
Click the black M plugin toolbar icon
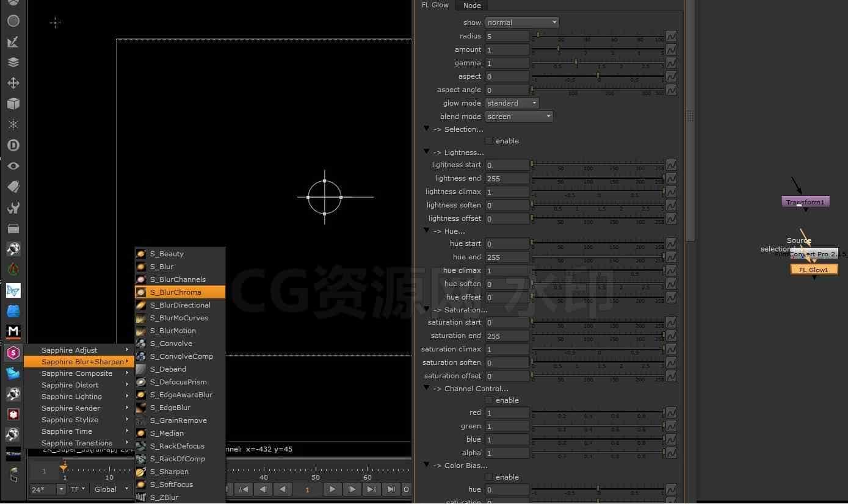click(13, 331)
